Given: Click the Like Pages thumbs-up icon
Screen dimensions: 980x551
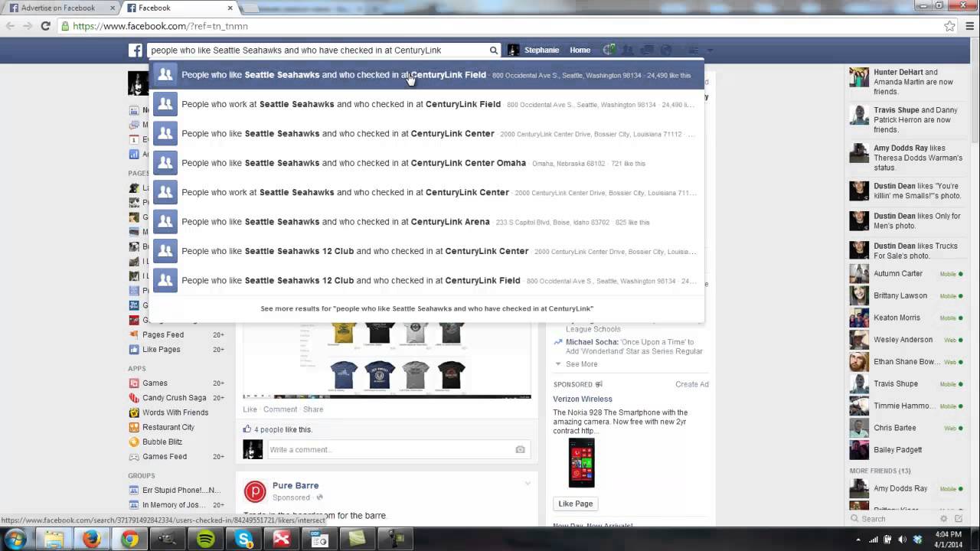Looking at the screenshot, I should tap(134, 350).
